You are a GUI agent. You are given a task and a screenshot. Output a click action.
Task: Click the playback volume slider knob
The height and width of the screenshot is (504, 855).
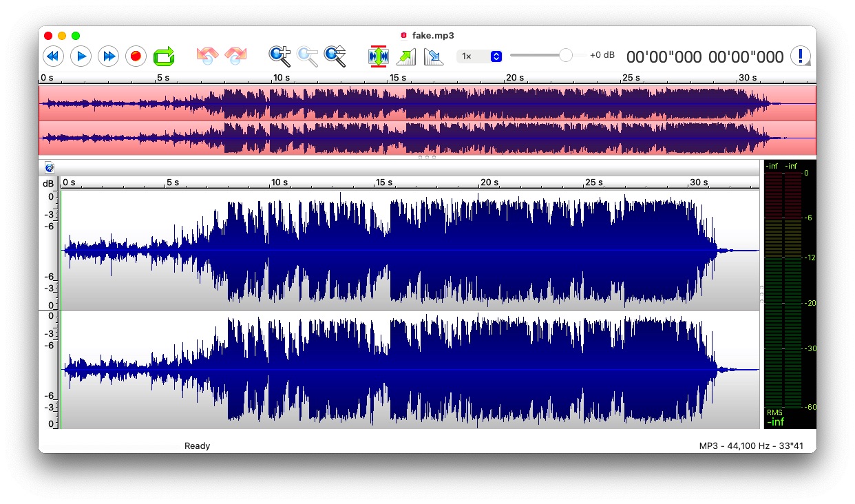[x=566, y=55]
